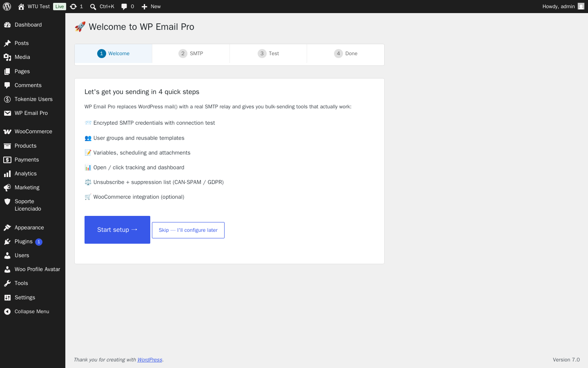Click the Soporte Licenciado shield icon
The width and height of the screenshot is (588, 368).
coord(7,202)
